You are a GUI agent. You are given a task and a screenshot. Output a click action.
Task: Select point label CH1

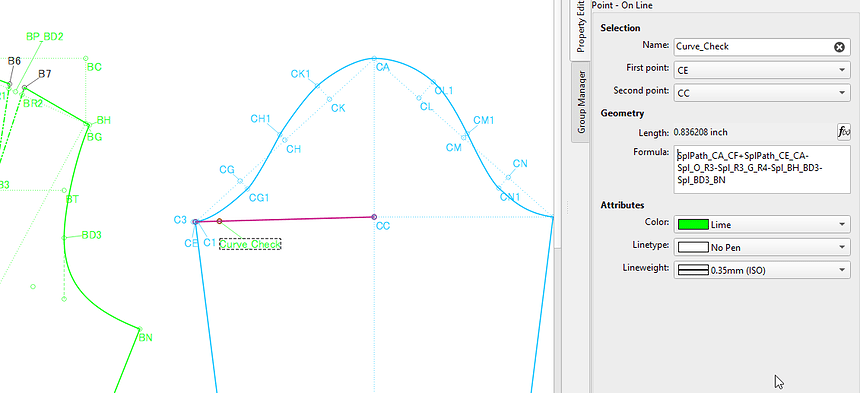[x=261, y=119]
